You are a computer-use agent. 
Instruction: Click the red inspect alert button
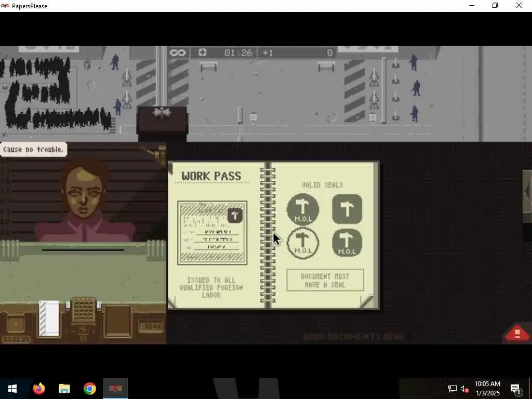pyautogui.click(x=517, y=332)
